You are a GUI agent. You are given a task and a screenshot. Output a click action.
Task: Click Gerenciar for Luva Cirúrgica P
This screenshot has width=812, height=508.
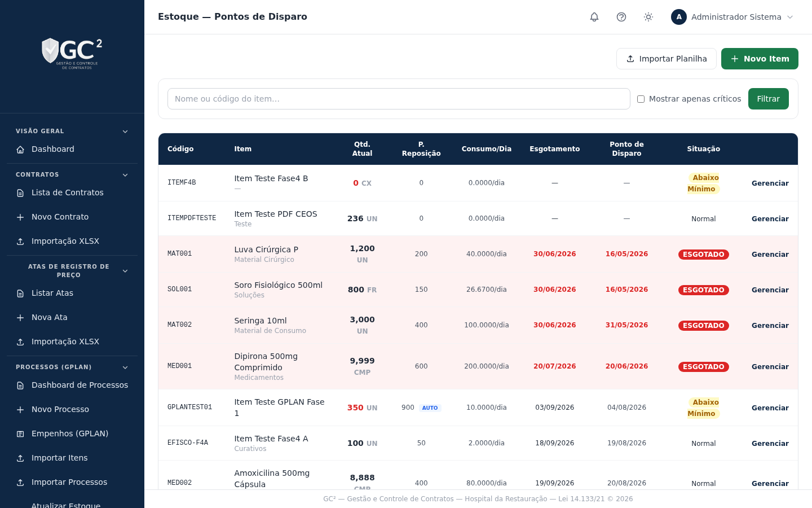[770, 255]
